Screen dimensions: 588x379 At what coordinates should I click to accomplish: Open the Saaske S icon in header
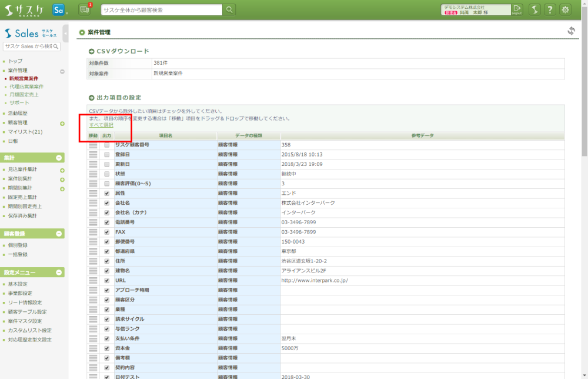tap(534, 10)
